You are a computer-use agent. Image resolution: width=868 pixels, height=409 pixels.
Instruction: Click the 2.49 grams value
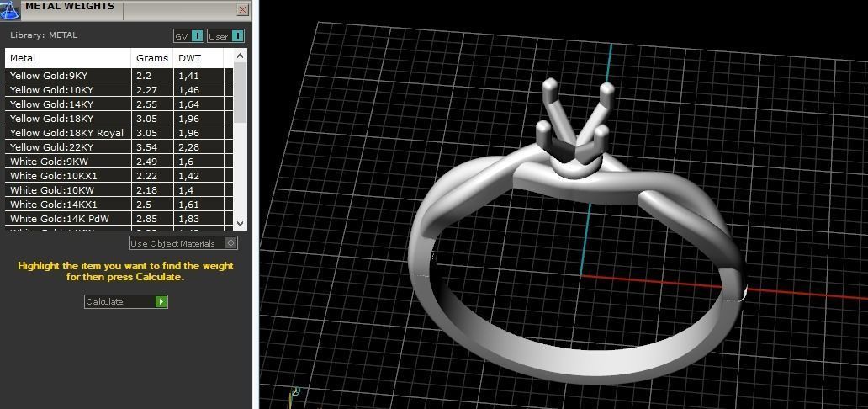click(x=145, y=162)
